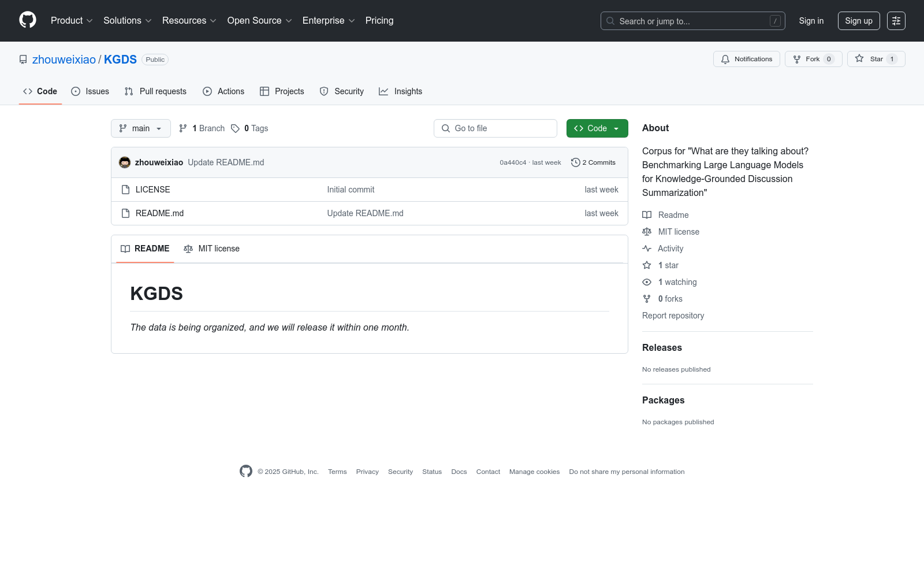Open the LICENSE file
Image resolution: width=924 pixels, height=578 pixels.
tap(153, 190)
